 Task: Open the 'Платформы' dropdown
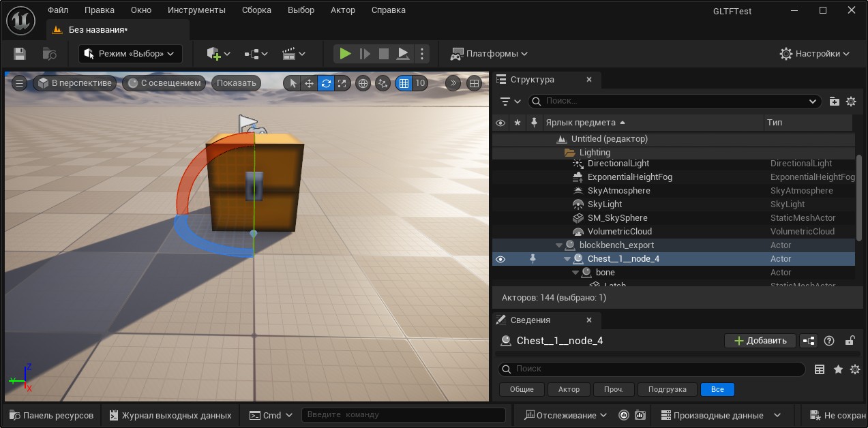tap(490, 53)
